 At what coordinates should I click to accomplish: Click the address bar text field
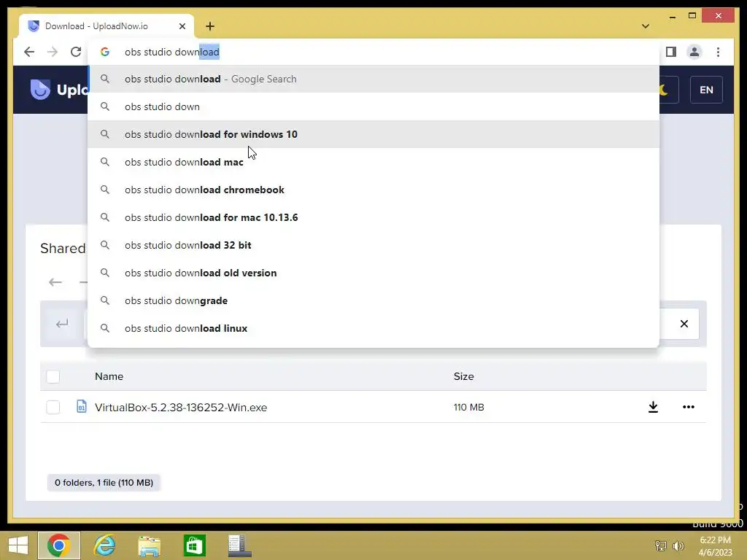pos(373,52)
